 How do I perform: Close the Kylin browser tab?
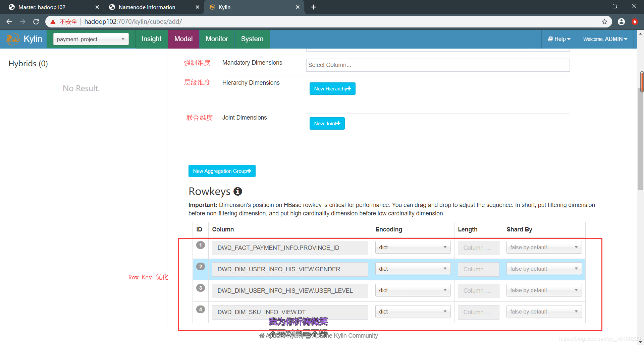coord(298,7)
